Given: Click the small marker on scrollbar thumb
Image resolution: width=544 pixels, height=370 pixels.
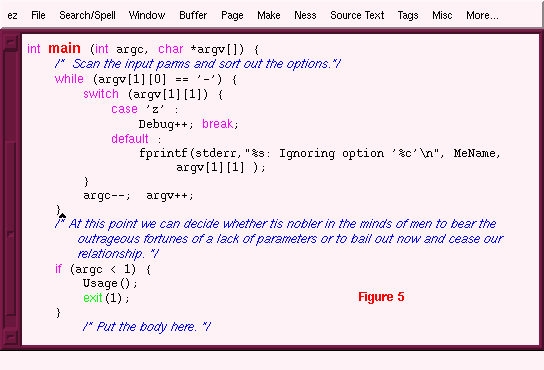Looking at the screenshot, I should (x=10, y=234).
